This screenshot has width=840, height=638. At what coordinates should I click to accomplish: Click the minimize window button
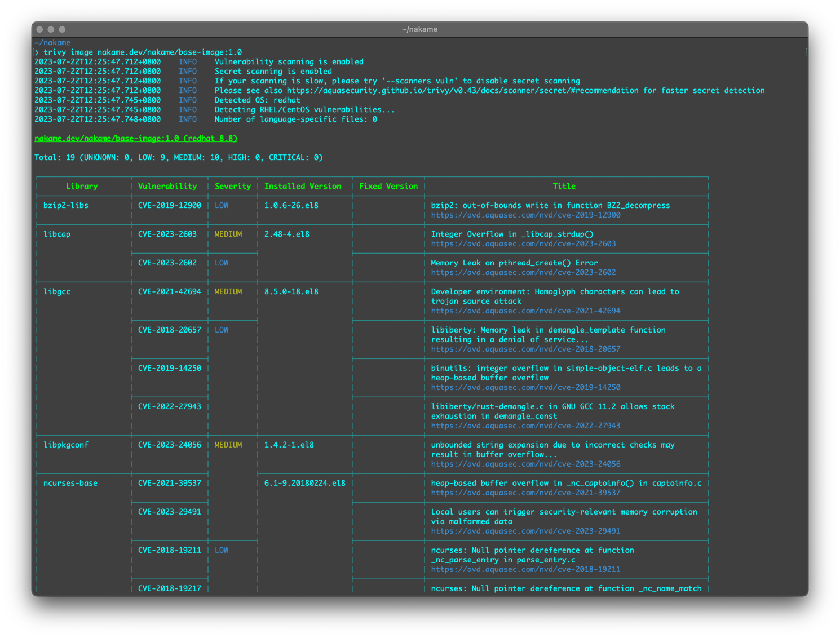[51, 29]
